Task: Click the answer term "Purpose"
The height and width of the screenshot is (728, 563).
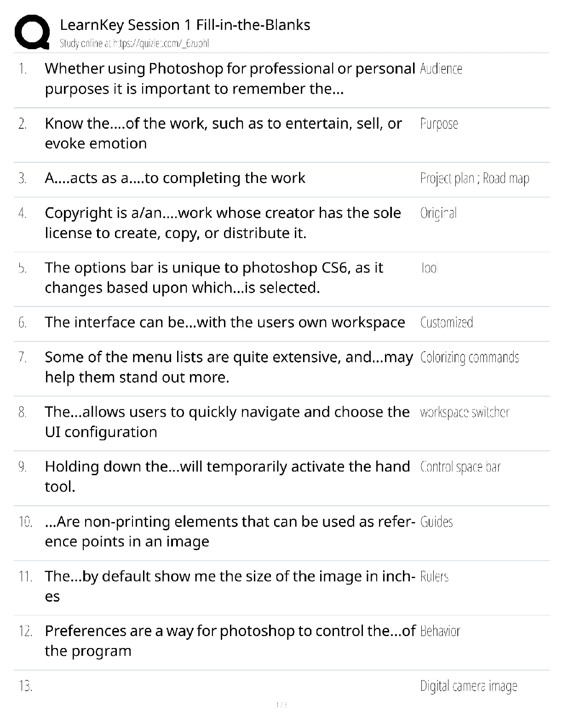Action: click(x=439, y=124)
